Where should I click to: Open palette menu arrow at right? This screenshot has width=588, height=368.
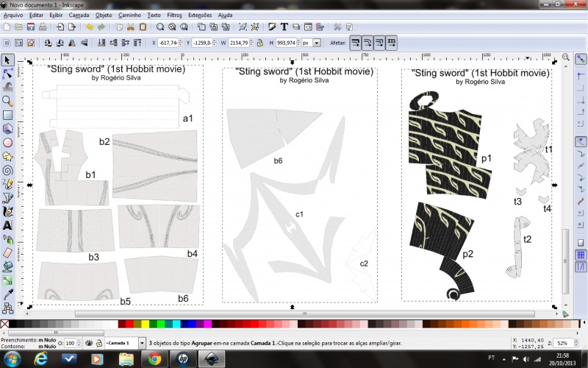click(x=584, y=324)
